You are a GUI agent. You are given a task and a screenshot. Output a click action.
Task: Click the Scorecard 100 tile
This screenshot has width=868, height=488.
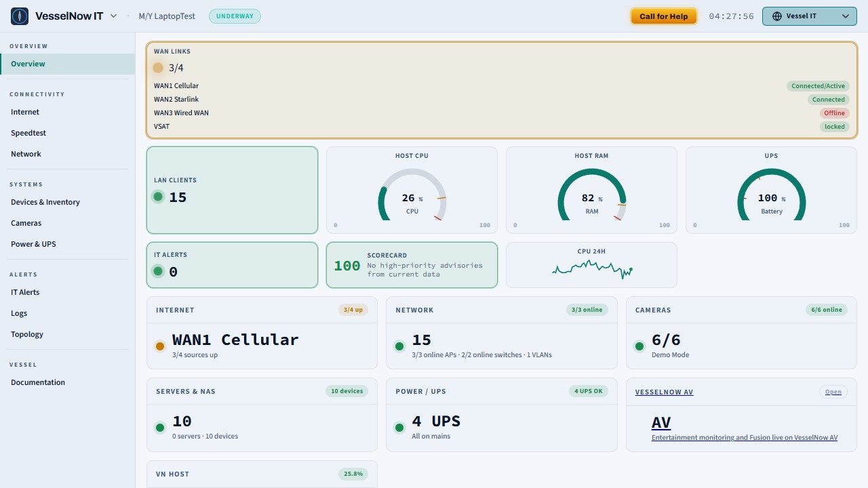click(412, 265)
